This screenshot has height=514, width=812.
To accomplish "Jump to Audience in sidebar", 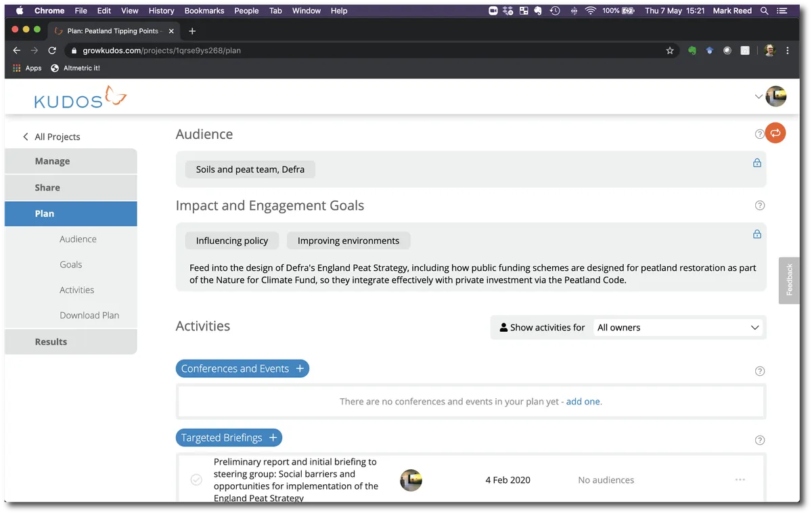I will coord(78,239).
